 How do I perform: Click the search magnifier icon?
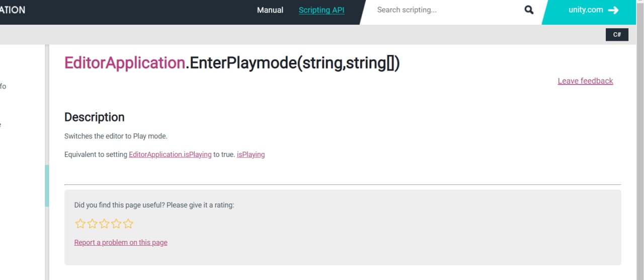pos(529,10)
